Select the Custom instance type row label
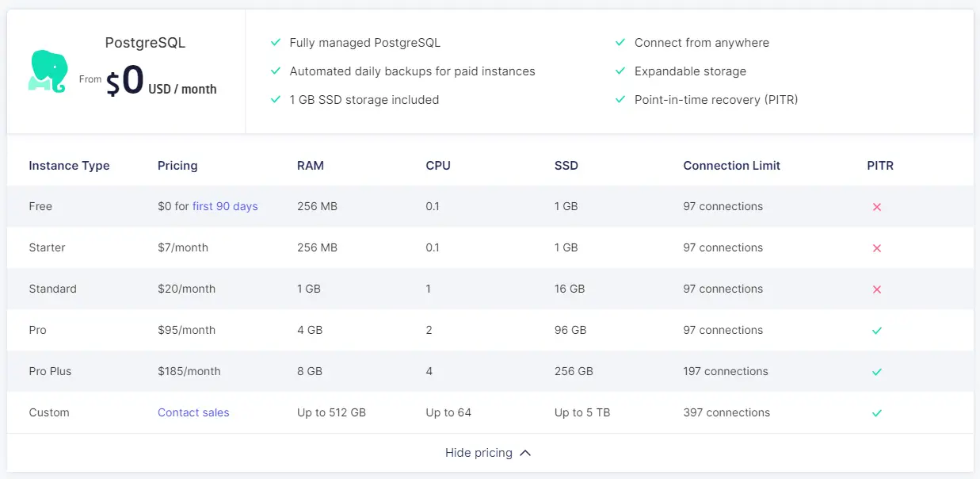Screen dimensions: 980x479 coord(49,412)
